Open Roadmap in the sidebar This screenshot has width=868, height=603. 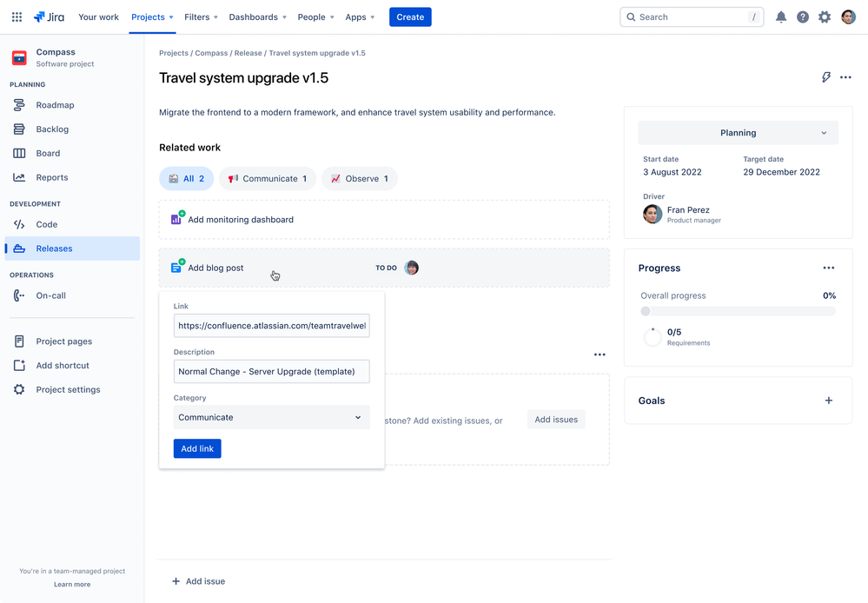[x=72, y=104]
